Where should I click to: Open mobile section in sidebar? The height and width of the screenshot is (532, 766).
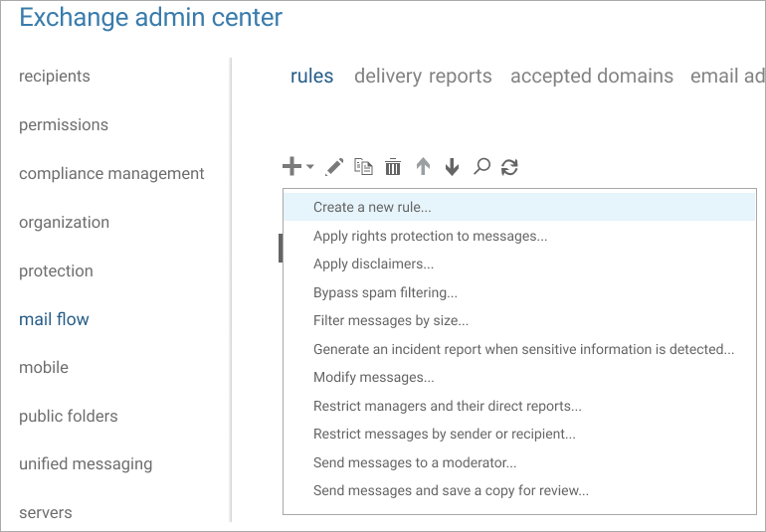pos(44,367)
